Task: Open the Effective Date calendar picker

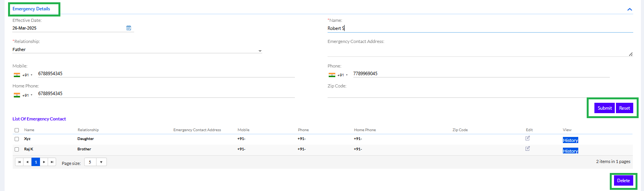Action: click(129, 28)
